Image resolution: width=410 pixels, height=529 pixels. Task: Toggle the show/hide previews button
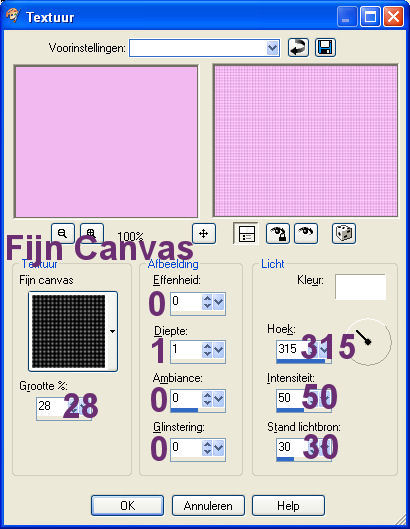246,233
